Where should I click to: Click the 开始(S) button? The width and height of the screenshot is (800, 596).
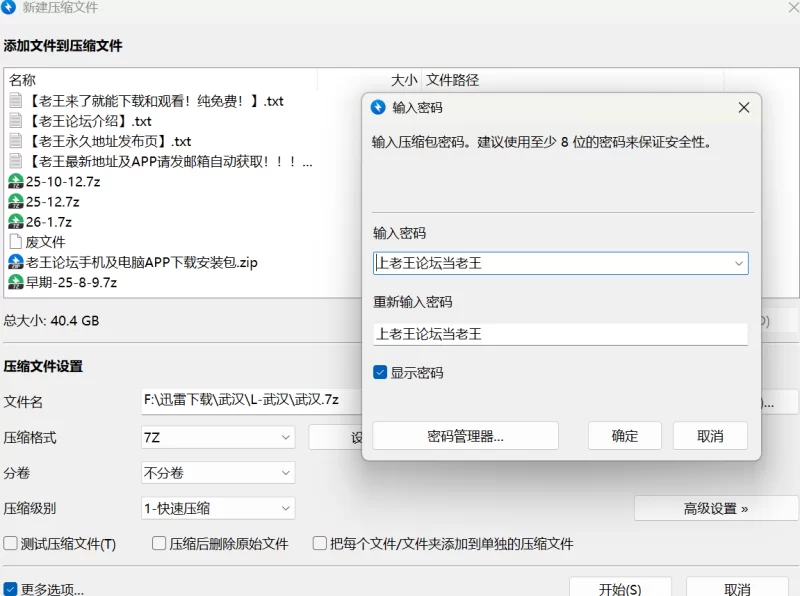[x=620, y=588]
